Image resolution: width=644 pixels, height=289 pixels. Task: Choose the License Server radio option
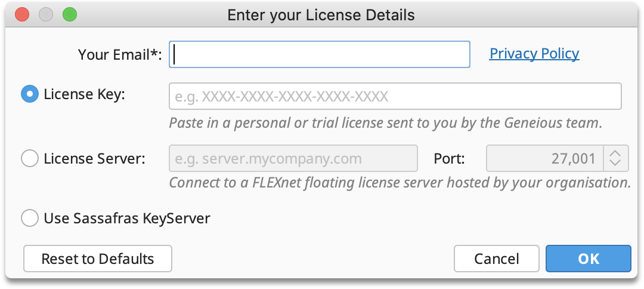point(30,158)
